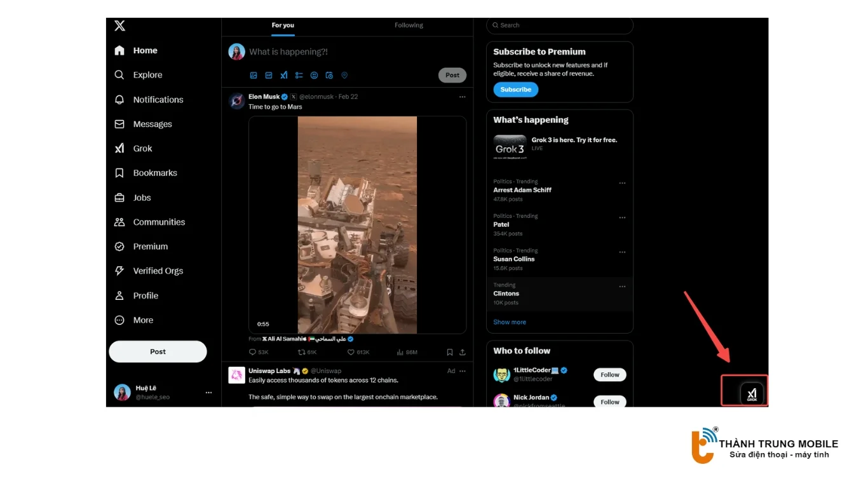Open options for Arrest Adam Schiff trend
This screenshot has height=488, width=868.
(x=622, y=183)
